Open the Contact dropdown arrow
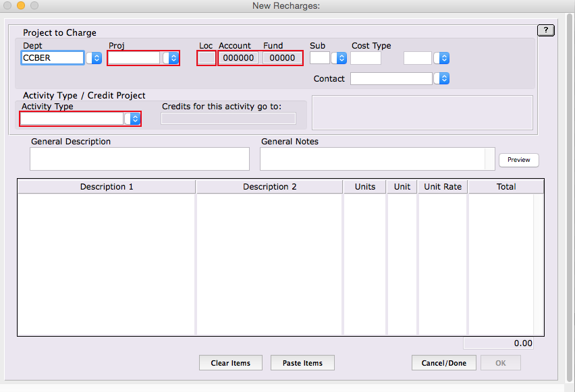 click(x=443, y=79)
